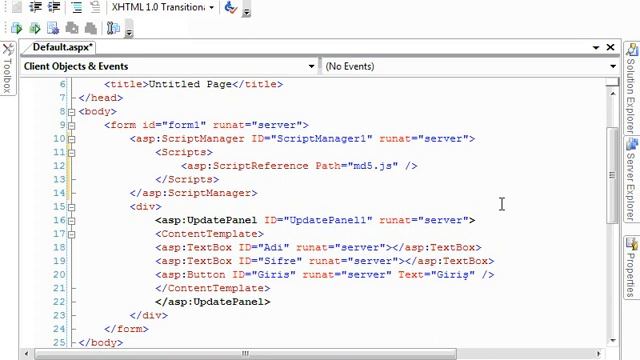Click the closing </form> tag
The image size is (640, 360).
tap(126, 329)
